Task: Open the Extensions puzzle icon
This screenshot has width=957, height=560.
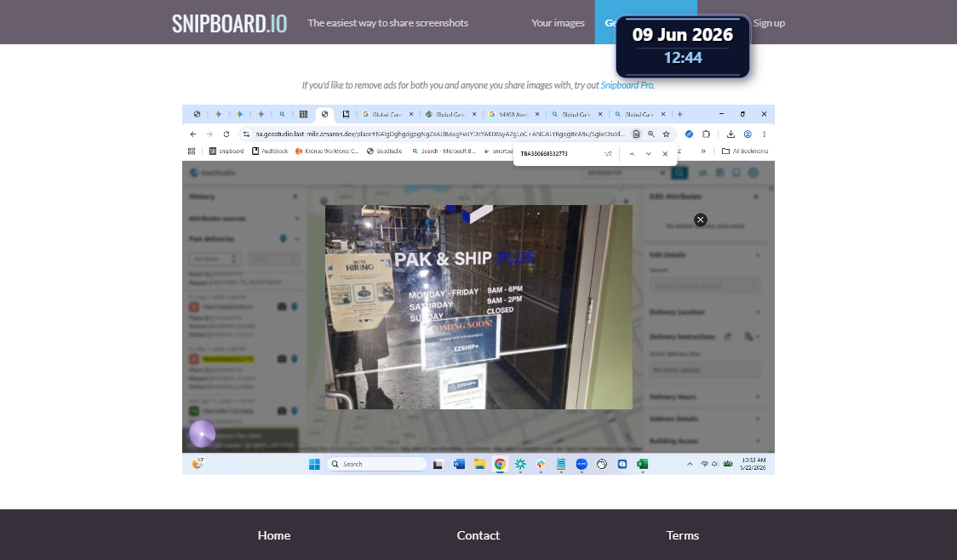Action: 706,134
